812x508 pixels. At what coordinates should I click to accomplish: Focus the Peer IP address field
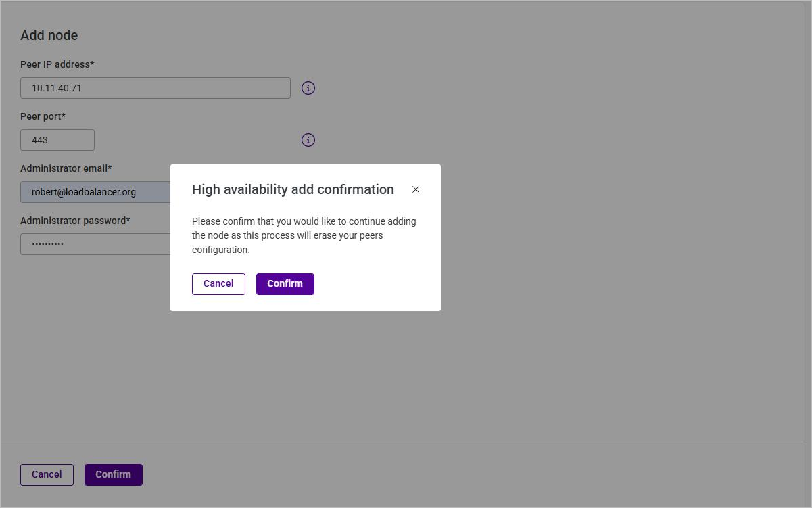pos(156,88)
